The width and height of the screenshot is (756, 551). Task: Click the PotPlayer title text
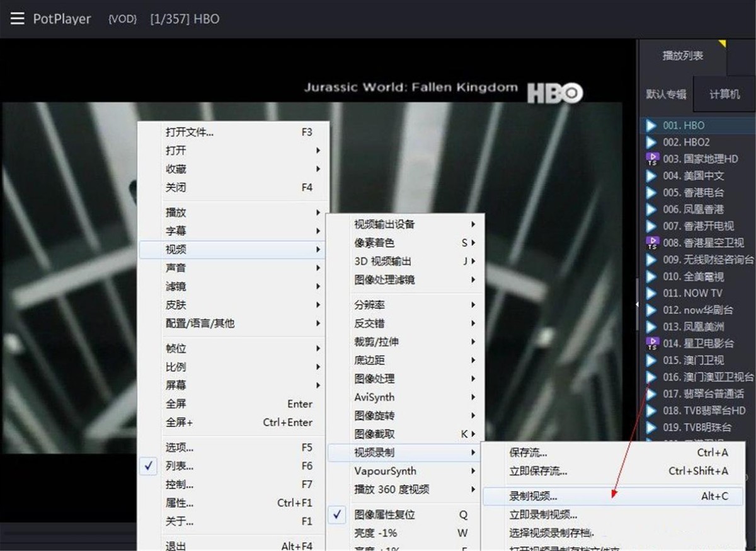62,19
